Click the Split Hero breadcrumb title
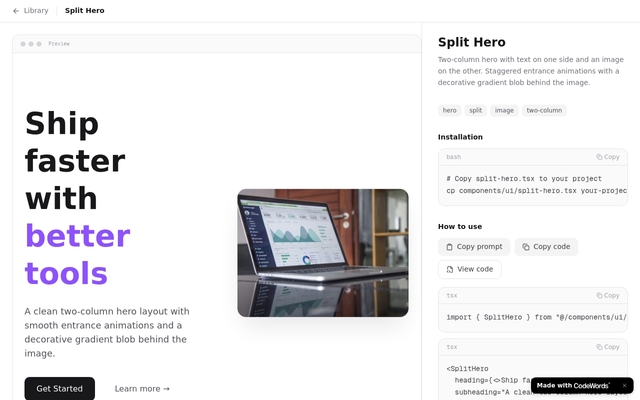This screenshot has width=640, height=400. click(x=85, y=11)
